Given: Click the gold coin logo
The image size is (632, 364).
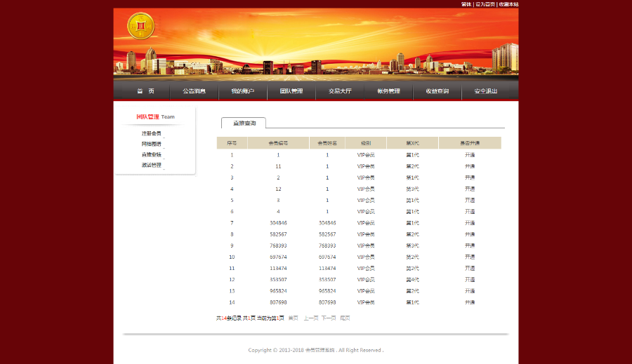Looking at the screenshot, I should click(140, 27).
